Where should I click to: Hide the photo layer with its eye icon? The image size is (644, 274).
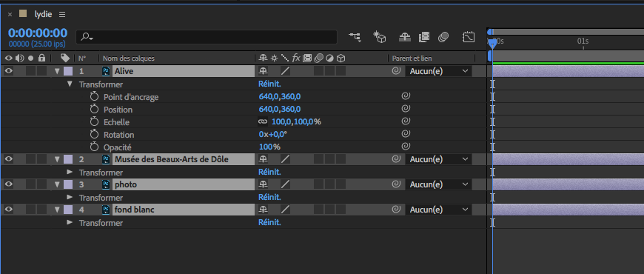coord(9,184)
